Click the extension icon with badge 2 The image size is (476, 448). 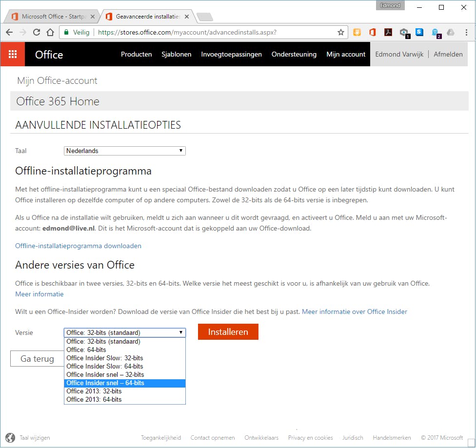[436, 33]
